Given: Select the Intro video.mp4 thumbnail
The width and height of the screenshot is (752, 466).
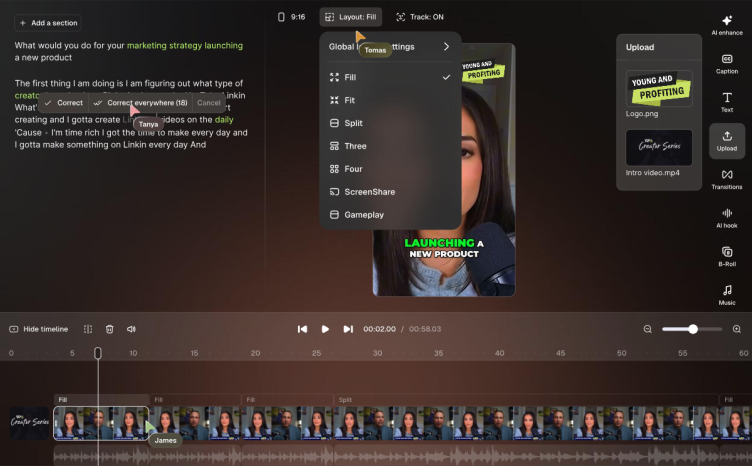Looking at the screenshot, I should click(x=659, y=147).
